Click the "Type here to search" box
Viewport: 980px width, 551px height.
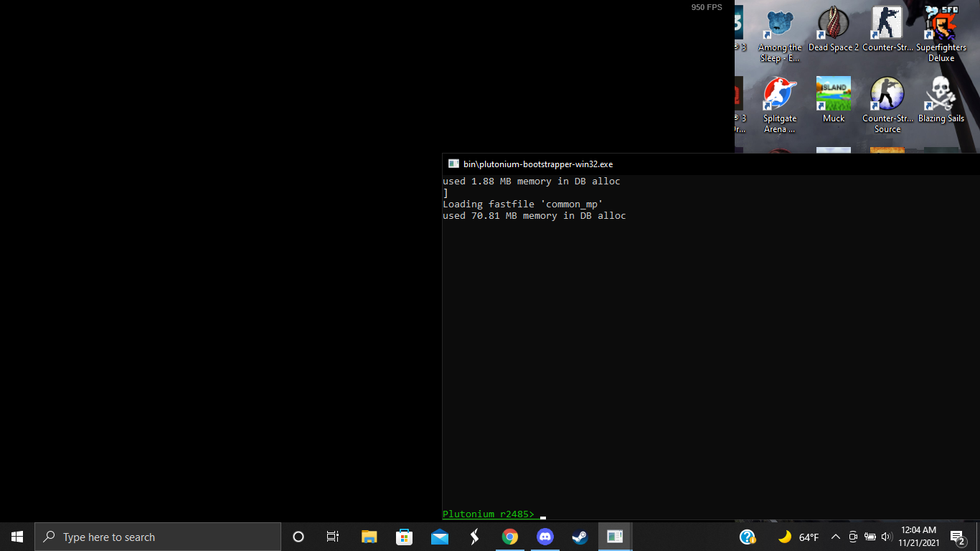[158, 537]
